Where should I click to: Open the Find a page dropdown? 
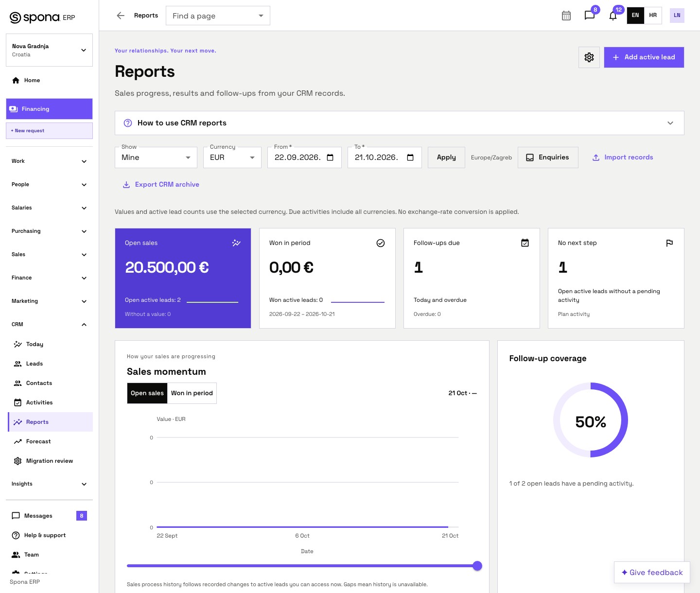(218, 16)
